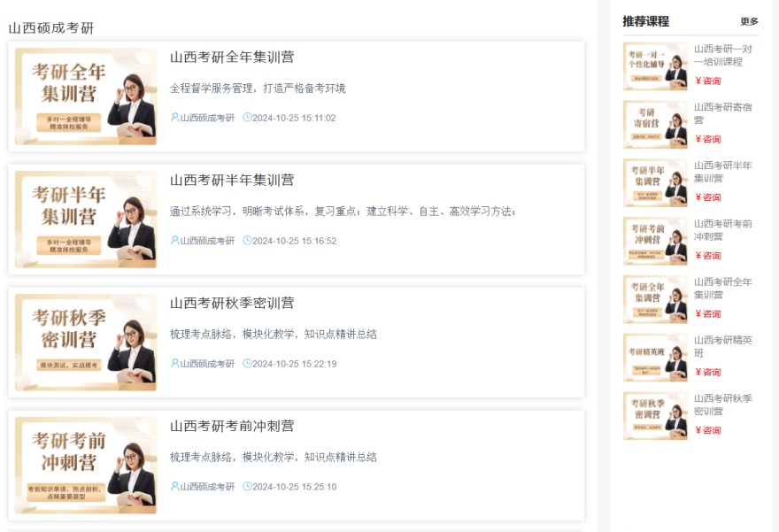The width and height of the screenshot is (779, 532).
Task: Click ¥咨询 under 山西考研精英班
Action: pyautogui.click(x=708, y=373)
